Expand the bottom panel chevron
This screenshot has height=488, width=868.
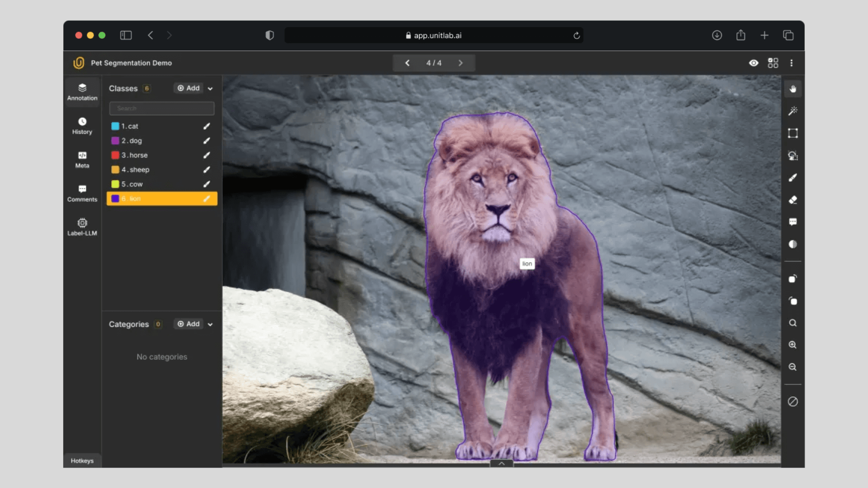click(501, 463)
